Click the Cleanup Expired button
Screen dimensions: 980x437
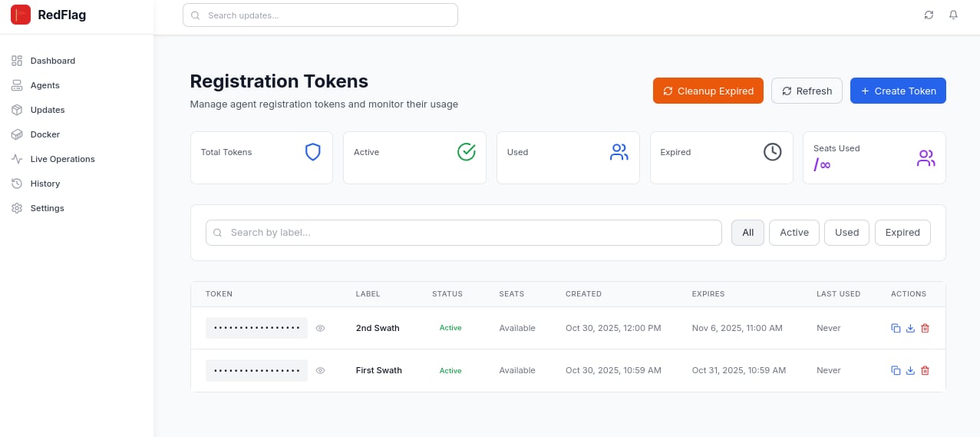point(708,91)
